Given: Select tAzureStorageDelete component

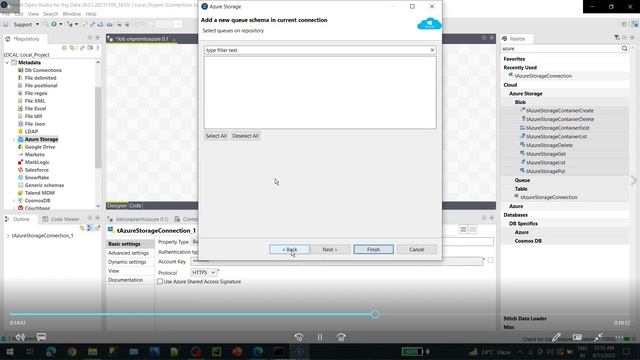Looking at the screenshot, I should pos(549,145).
